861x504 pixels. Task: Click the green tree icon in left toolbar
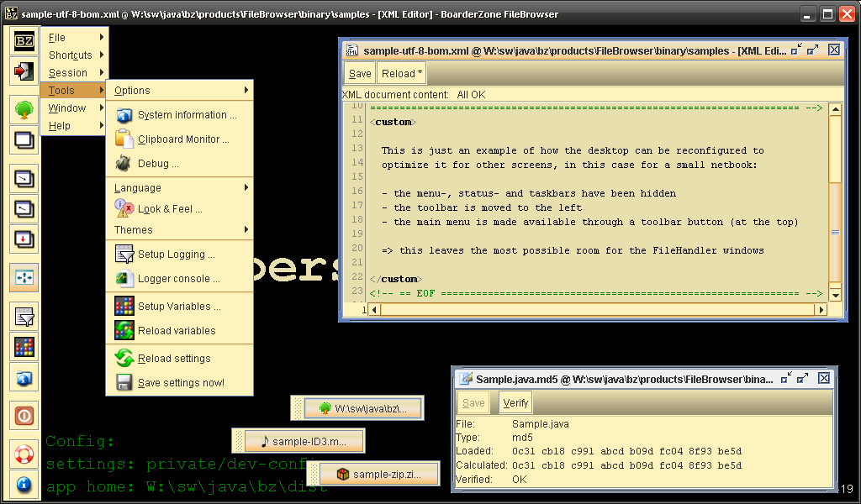(x=24, y=110)
